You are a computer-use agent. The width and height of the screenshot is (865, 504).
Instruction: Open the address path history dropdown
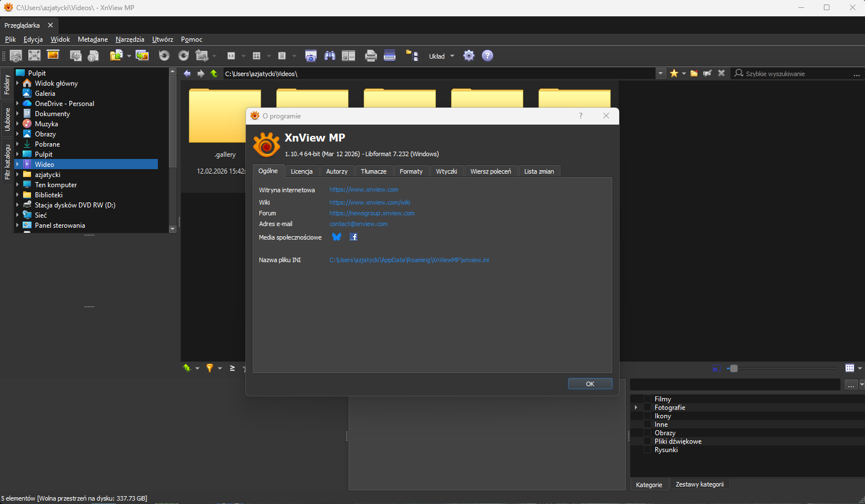coord(661,73)
